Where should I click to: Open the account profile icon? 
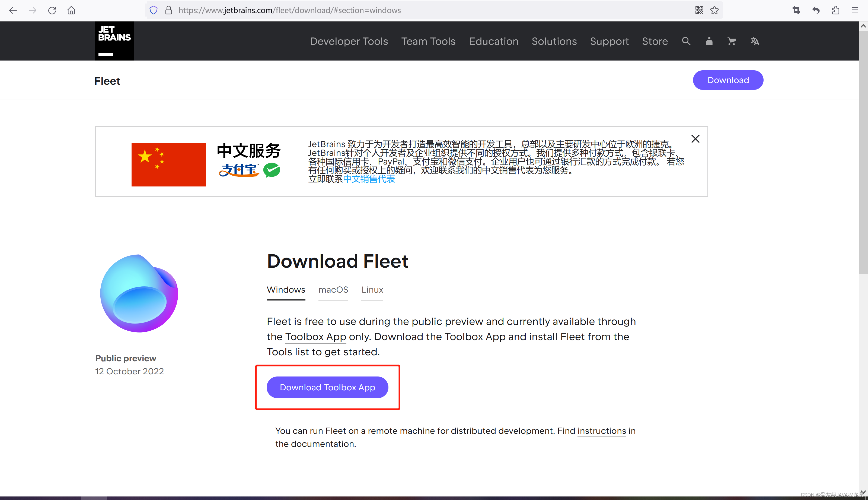[709, 41]
